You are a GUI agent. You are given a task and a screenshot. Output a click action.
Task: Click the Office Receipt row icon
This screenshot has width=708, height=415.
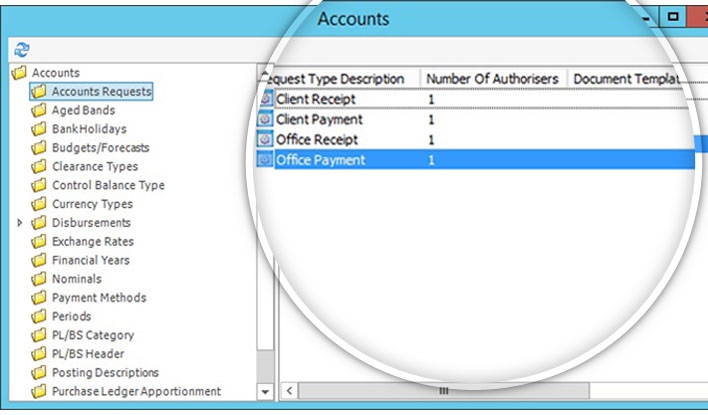266,139
